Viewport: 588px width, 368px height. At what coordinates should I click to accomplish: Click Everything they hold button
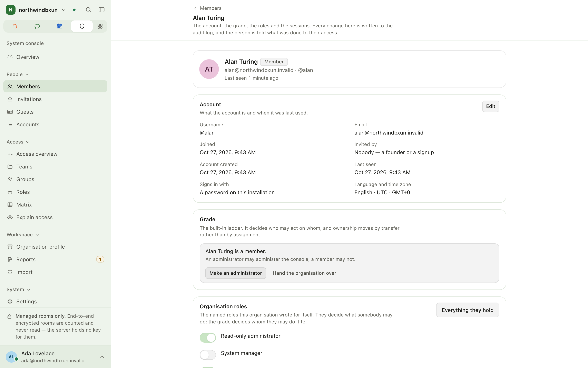(x=468, y=310)
